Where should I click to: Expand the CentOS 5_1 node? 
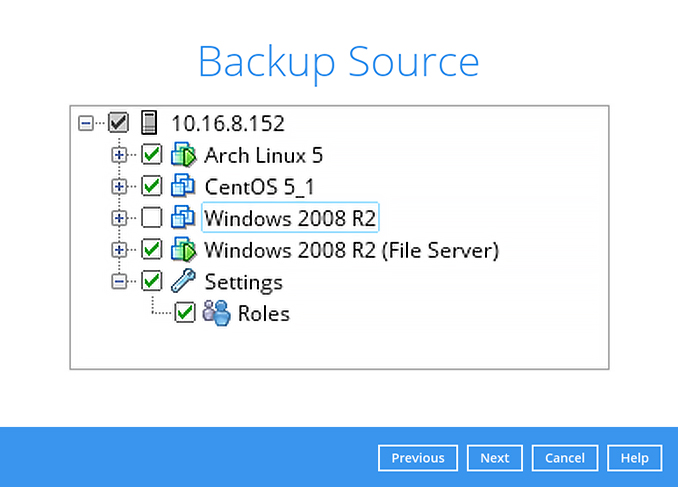pyautogui.click(x=119, y=186)
